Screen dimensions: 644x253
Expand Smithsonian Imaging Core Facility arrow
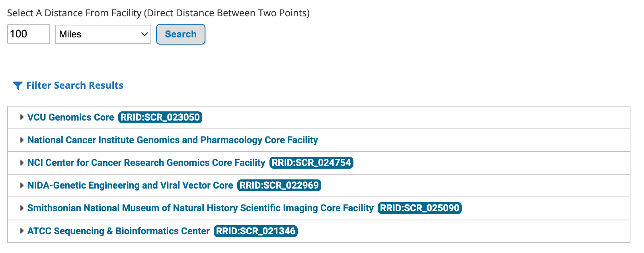(x=21, y=208)
